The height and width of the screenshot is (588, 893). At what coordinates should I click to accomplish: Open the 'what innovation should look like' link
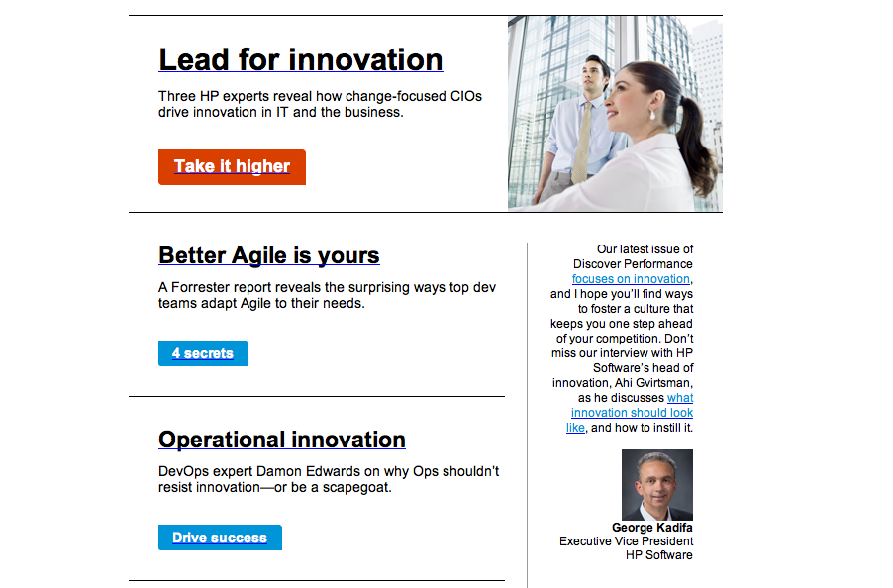pyautogui.click(x=632, y=413)
